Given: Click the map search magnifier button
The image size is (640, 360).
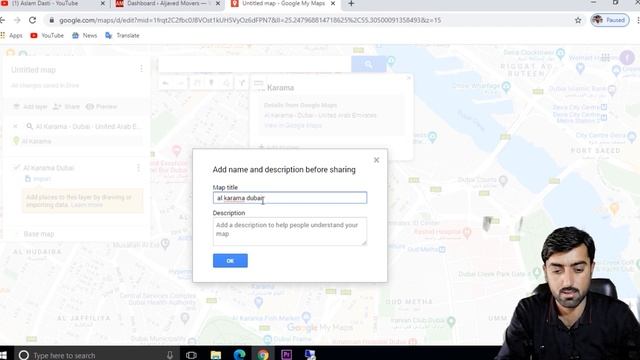Looking at the screenshot, I should coord(369,64).
